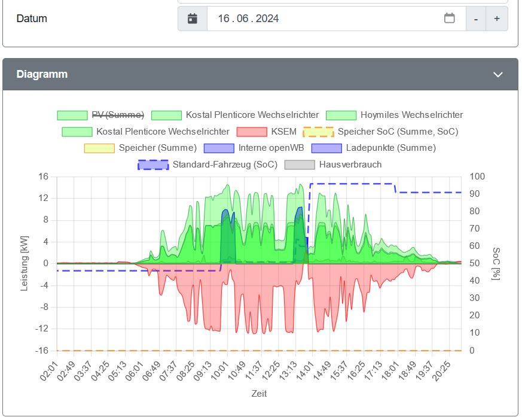Screen dimensions: 522x420
Task: Click the -8 value on power axis
Action: tap(44, 307)
